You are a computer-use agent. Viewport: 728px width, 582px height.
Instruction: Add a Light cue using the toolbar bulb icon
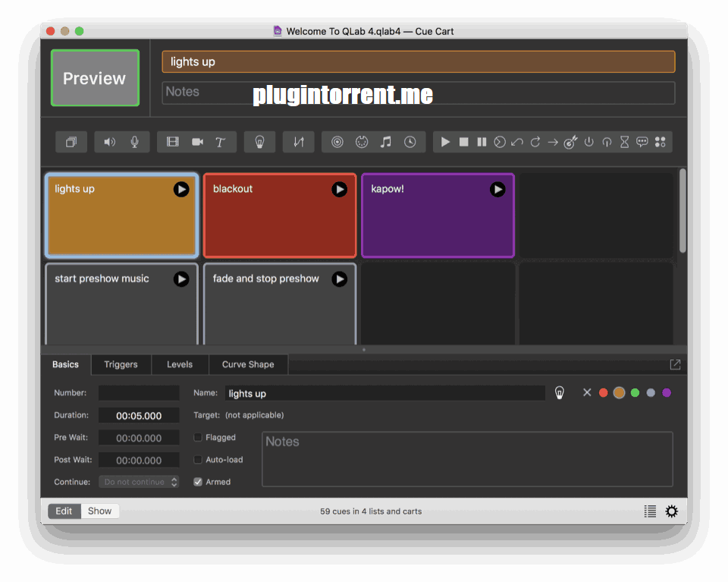pos(259,142)
